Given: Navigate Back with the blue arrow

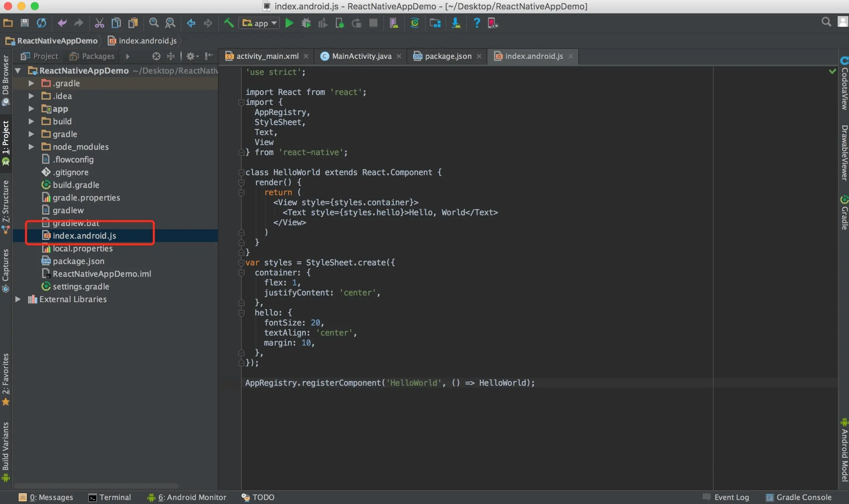Looking at the screenshot, I should pyautogui.click(x=191, y=23).
